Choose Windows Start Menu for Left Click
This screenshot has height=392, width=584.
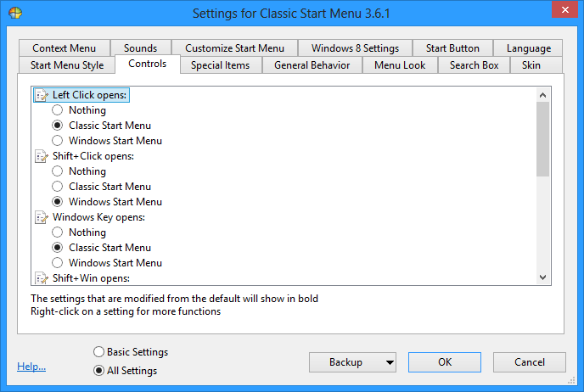pyautogui.click(x=58, y=141)
